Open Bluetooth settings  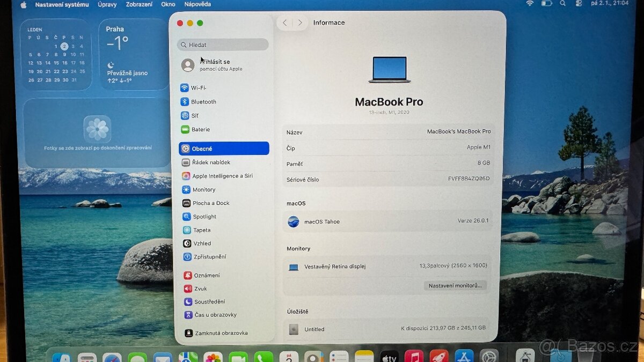point(203,101)
